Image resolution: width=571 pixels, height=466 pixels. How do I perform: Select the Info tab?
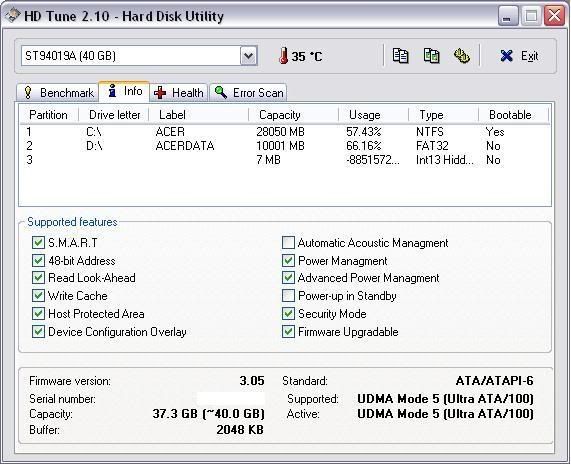124,91
